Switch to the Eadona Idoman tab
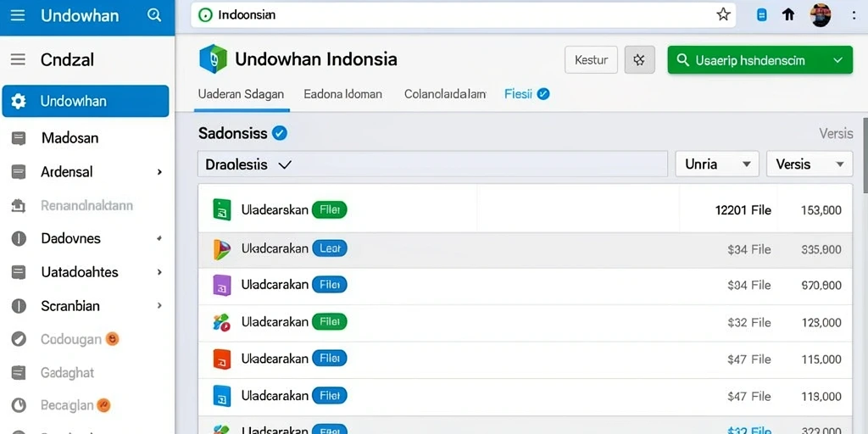 pyautogui.click(x=343, y=94)
